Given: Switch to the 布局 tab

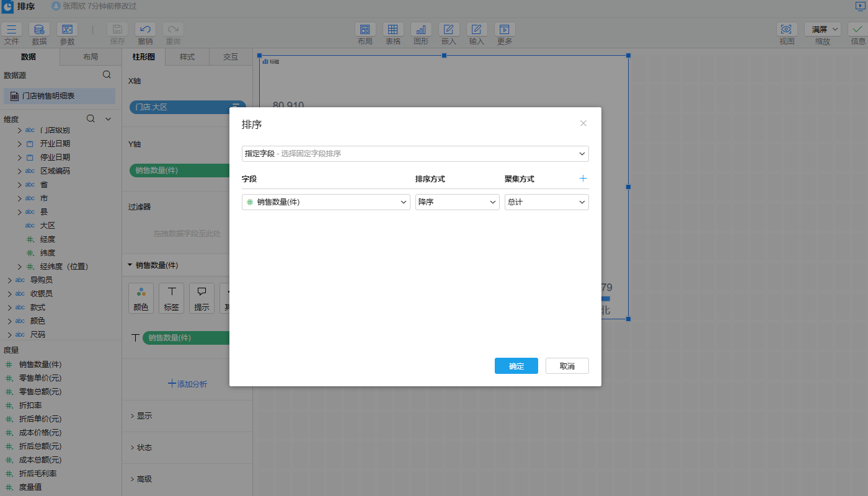Looking at the screenshot, I should [91, 57].
